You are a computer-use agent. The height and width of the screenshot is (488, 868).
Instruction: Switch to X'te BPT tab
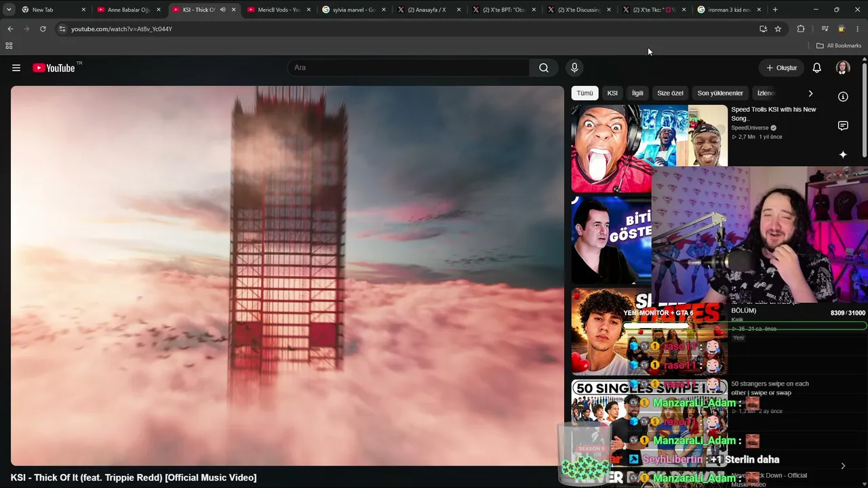504,9
